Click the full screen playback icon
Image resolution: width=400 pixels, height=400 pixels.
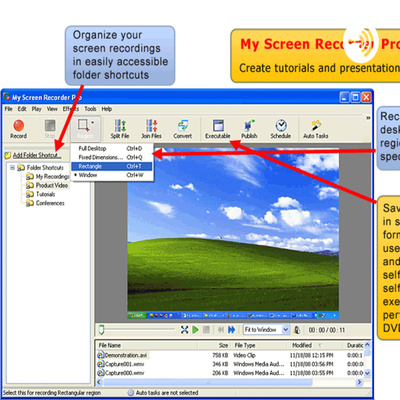pyautogui.click(x=184, y=330)
